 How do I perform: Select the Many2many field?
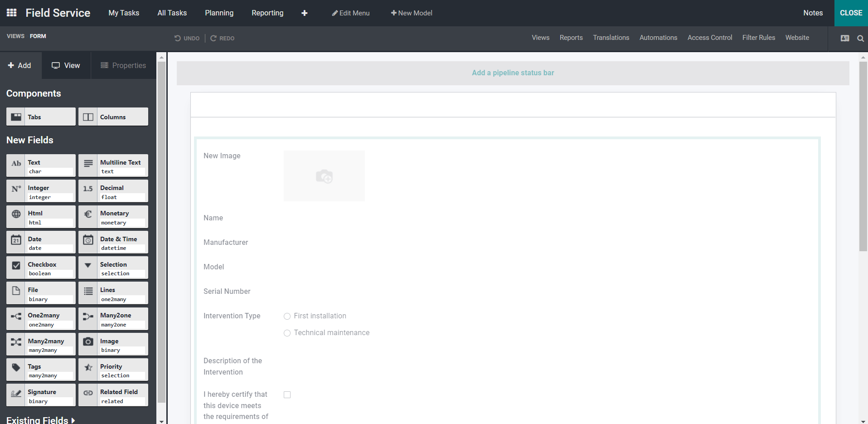(x=41, y=345)
